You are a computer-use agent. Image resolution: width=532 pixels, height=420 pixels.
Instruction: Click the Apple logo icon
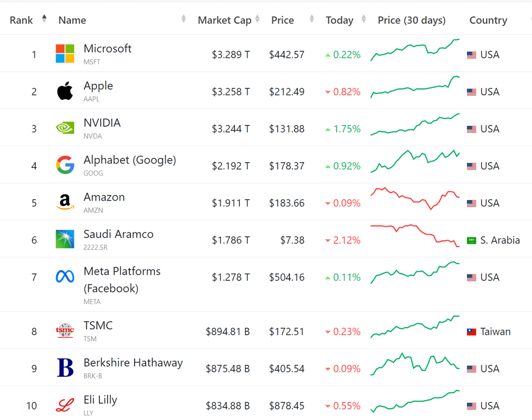(x=65, y=91)
